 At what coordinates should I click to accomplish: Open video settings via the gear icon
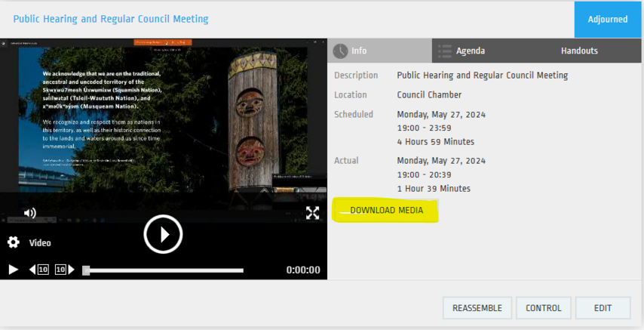coord(14,242)
